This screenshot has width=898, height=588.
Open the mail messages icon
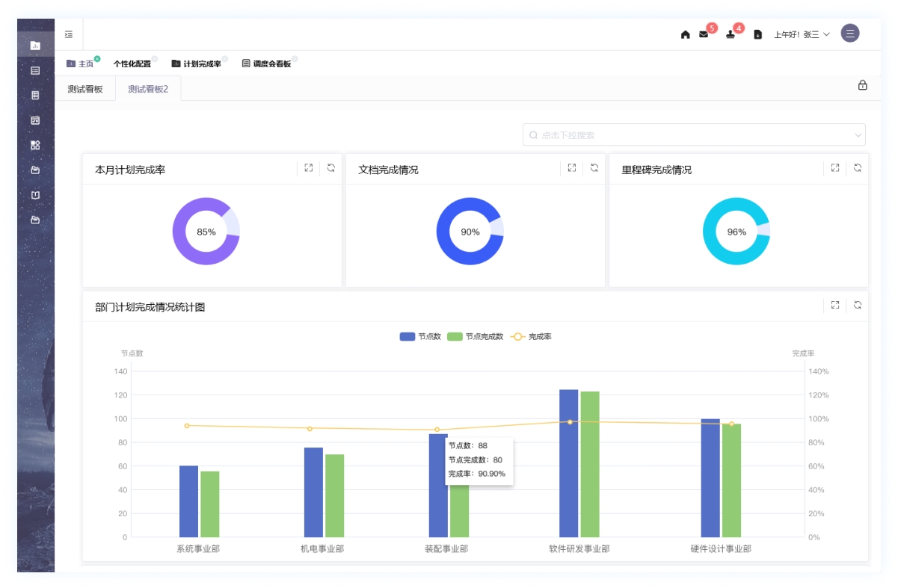click(704, 34)
